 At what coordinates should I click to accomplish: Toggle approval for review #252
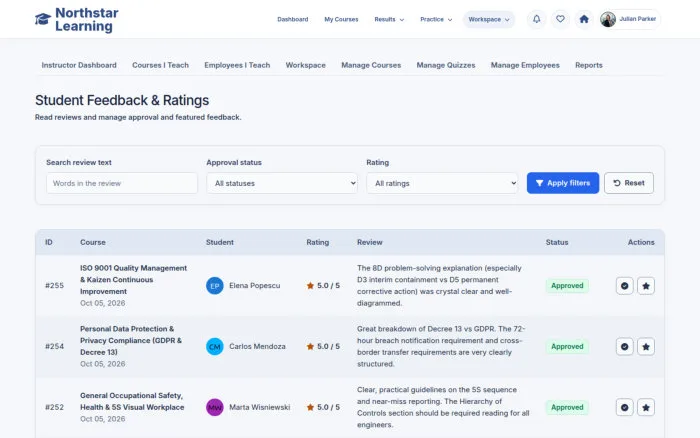pyautogui.click(x=625, y=407)
